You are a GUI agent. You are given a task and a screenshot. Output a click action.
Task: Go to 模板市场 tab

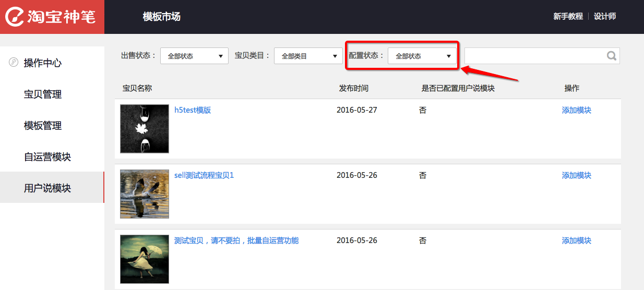[162, 17]
